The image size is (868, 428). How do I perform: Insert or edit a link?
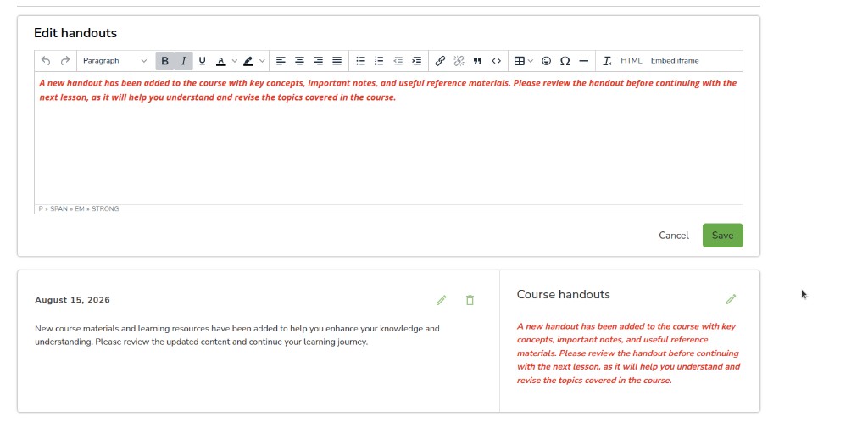(440, 61)
